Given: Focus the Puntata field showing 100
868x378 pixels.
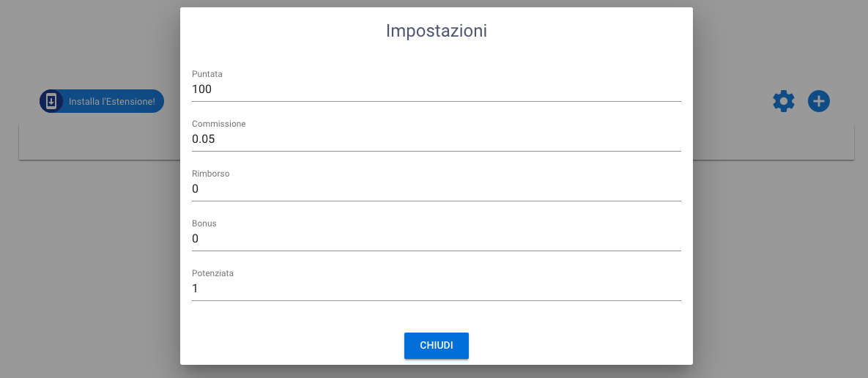Looking at the screenshot, I should pos(437,89).
